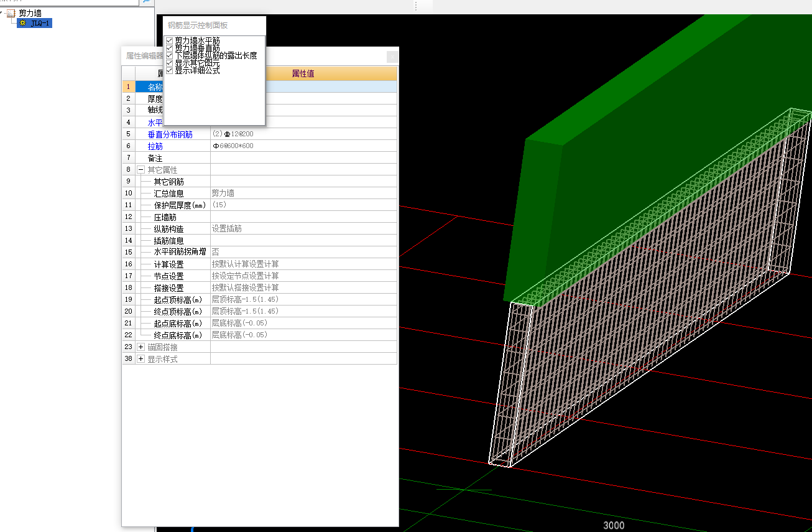Select row number 1 in property grid

click(129, 86)
